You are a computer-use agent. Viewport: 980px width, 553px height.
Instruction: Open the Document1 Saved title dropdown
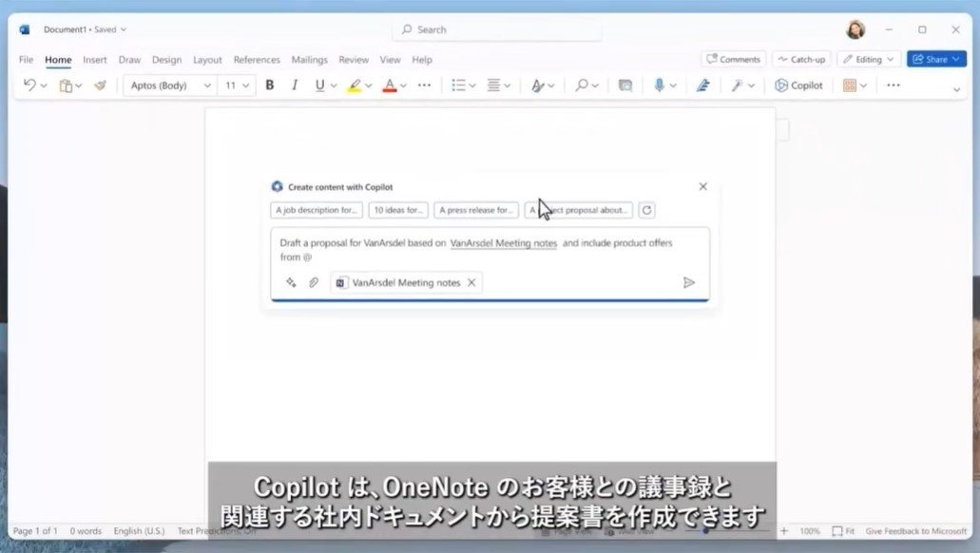[x=85, y=29]
